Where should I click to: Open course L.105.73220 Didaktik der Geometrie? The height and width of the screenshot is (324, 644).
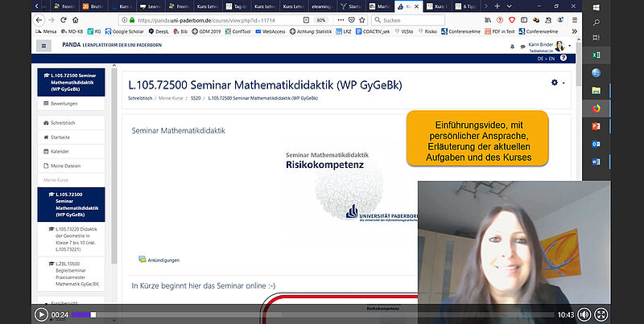pyautogui.click(x=72, y=239)
